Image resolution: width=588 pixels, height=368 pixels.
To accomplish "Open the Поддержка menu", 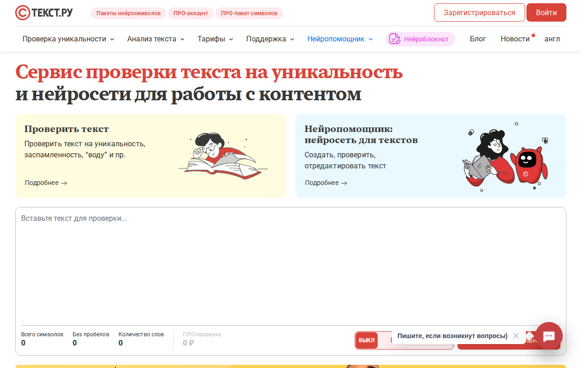I will coord(270,39).
